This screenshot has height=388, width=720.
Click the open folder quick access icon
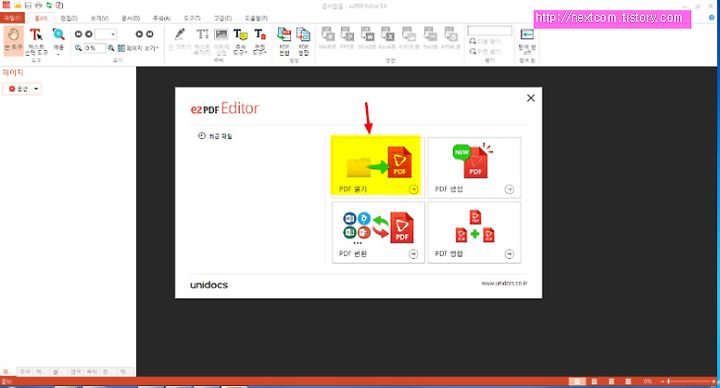[17, 6]
